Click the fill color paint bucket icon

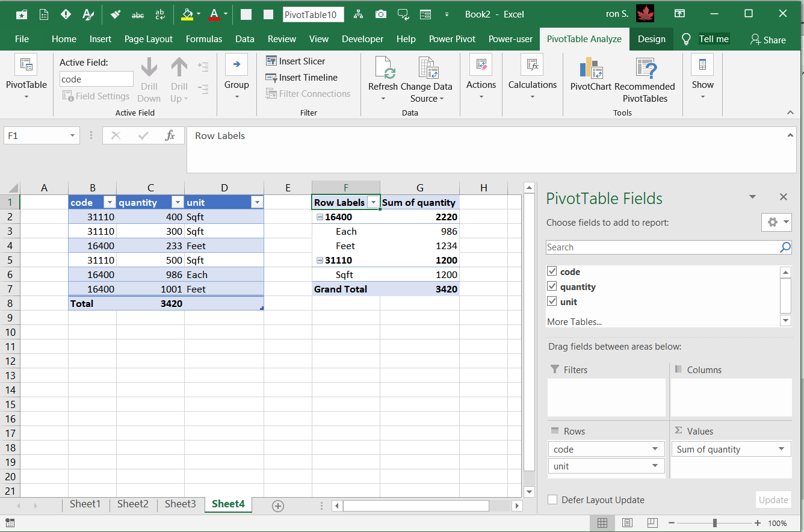[x=187, y=14]
